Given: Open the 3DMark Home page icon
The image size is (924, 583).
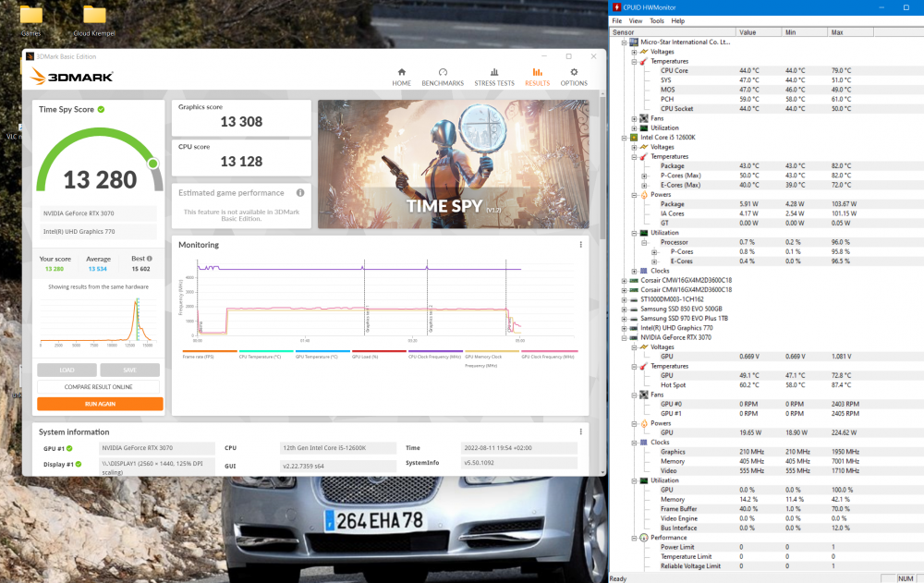Looking at the screenshot, I should [401, 77].
